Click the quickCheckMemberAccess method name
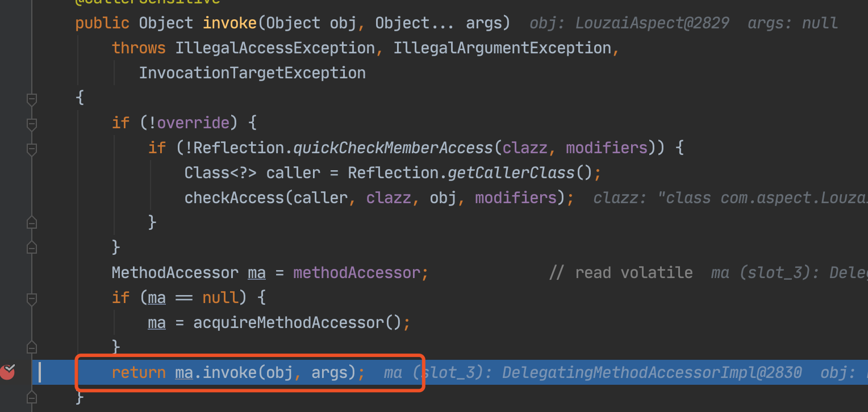Image resolution: width=868 pixels, height=412 pixels. point(393,148)
